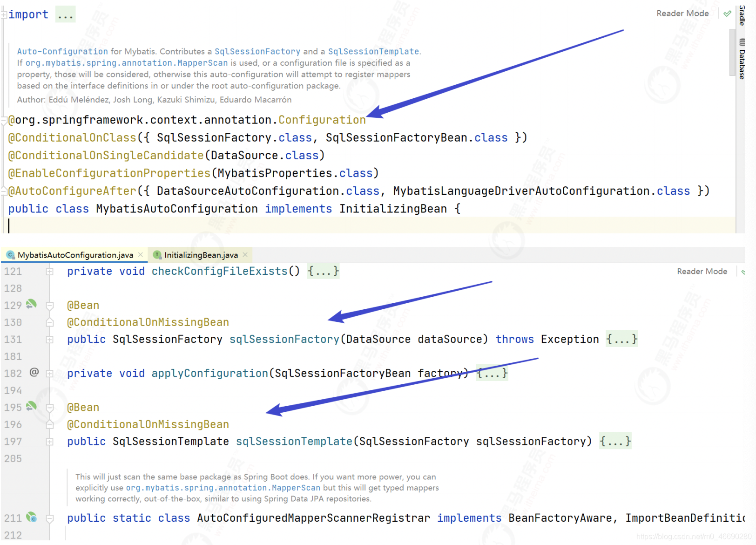Open the SqlSessionFactory doc link
The height and width of the screenshot is (545, 756).
point(257,51)
